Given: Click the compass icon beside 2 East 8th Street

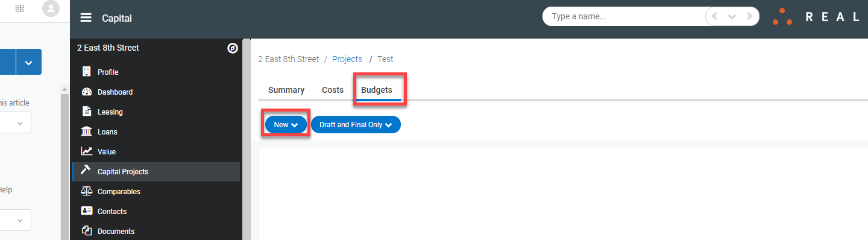Looking at the screenshot, I should [x=233, y=48].
